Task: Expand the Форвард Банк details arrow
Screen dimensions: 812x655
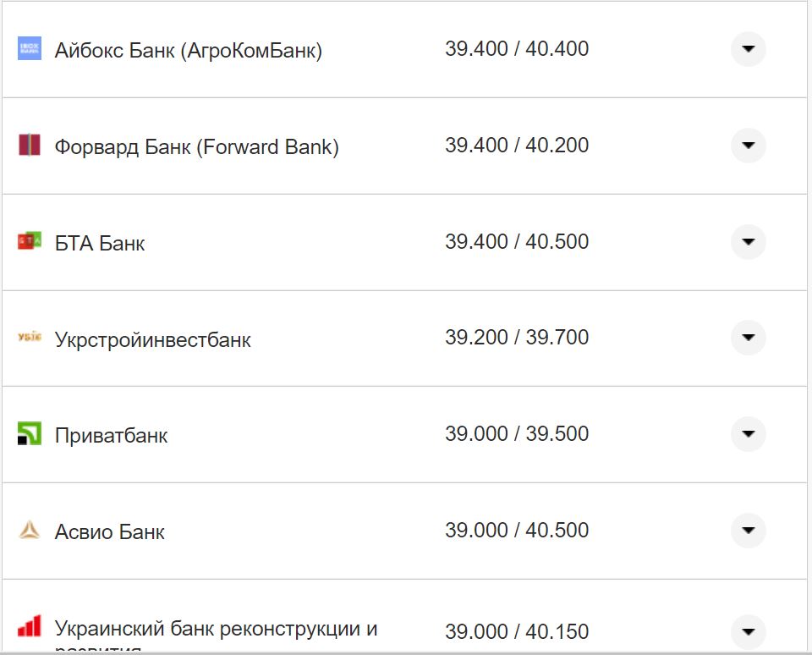Action: pyautogui.click(x=748, y=146)
